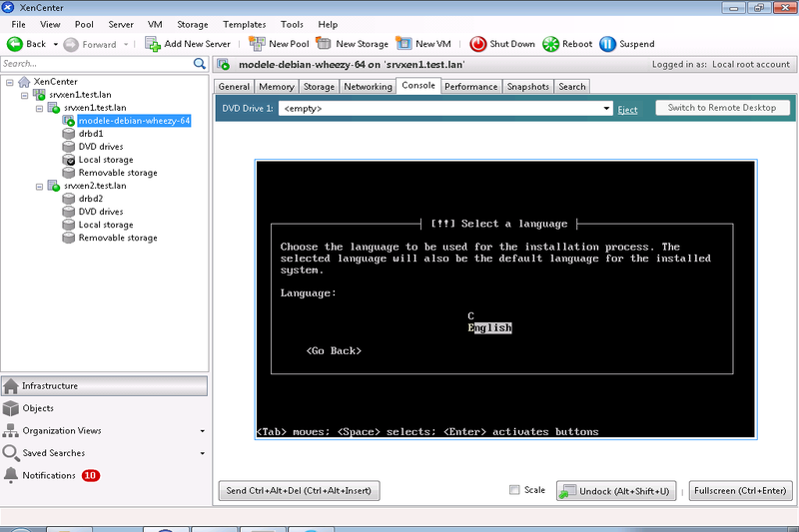Click the Forward arrow icon
The width and height of the screenshot is (799, 532).
pyautogui.click(x=71, y=45)
